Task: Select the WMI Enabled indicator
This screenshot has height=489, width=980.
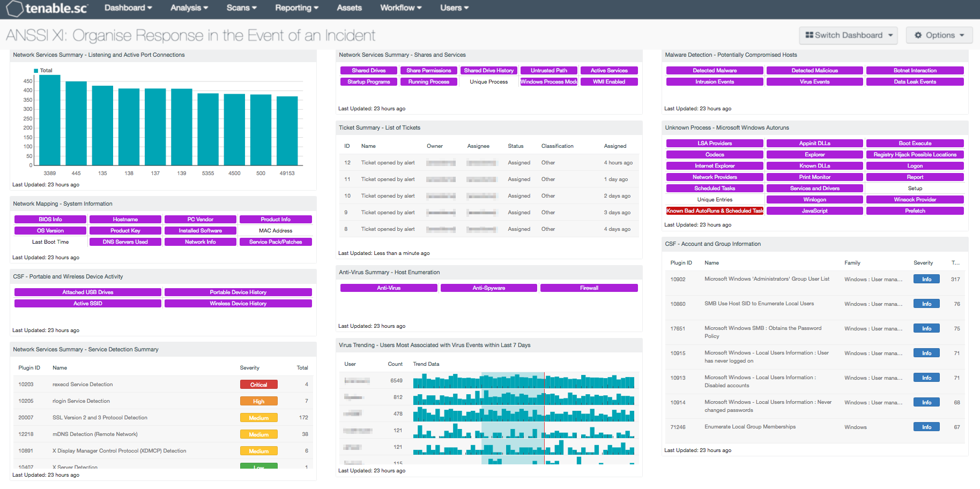Action: coord(609,82)
